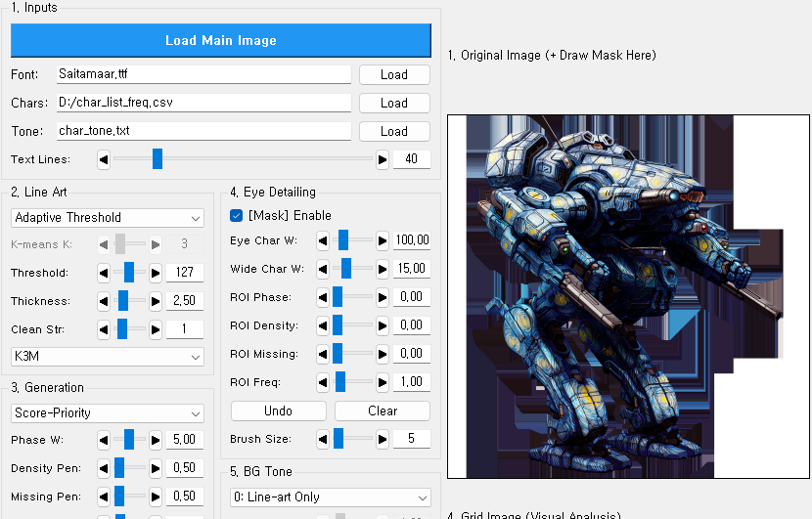Expand the BG Tone Line-art Only dropdown
This screenshot has width=812, height=519.
[x=330, y=497]
